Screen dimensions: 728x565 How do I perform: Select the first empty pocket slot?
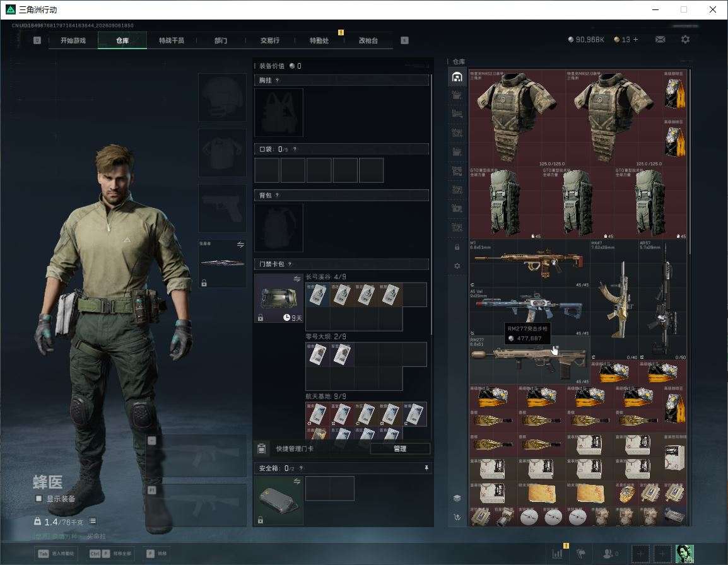click(267, 170)
